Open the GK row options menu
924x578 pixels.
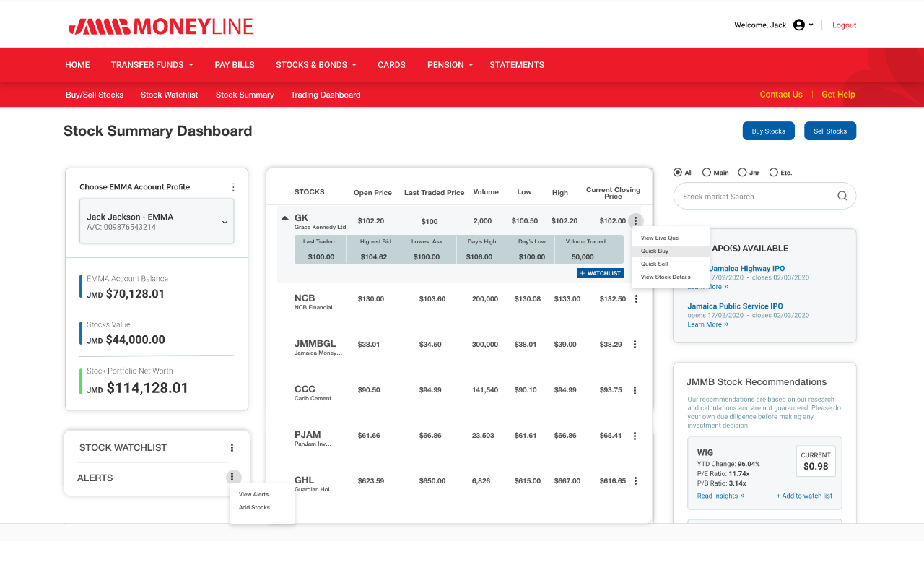(x=635, y=220)
